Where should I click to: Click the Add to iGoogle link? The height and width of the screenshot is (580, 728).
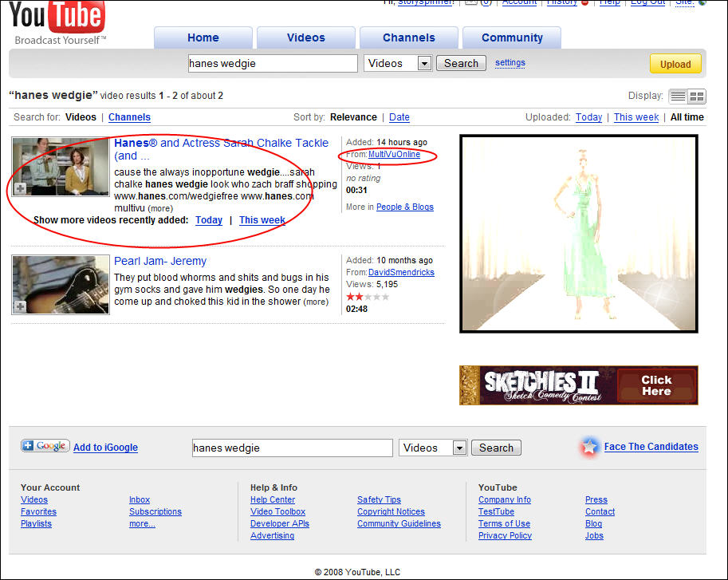pos(105,448)
